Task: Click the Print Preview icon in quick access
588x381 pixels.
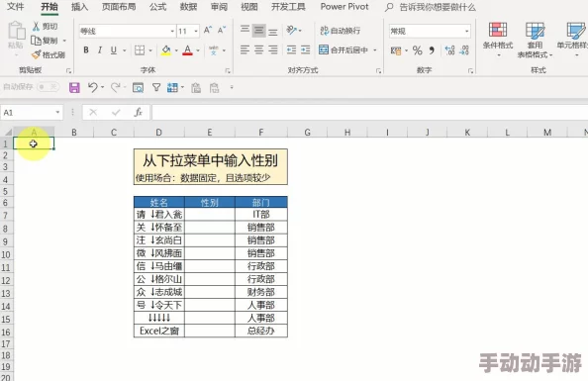Action: pyautogui.click(x=138, y=88)
